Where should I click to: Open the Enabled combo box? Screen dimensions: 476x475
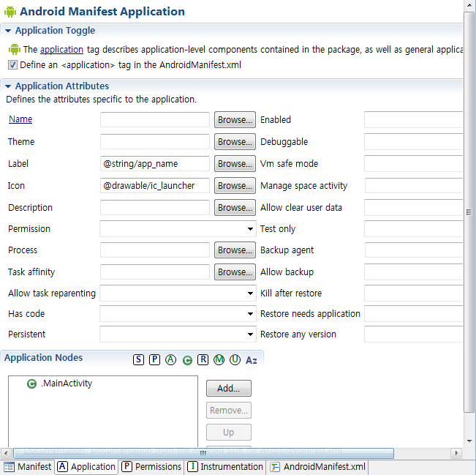413,120
